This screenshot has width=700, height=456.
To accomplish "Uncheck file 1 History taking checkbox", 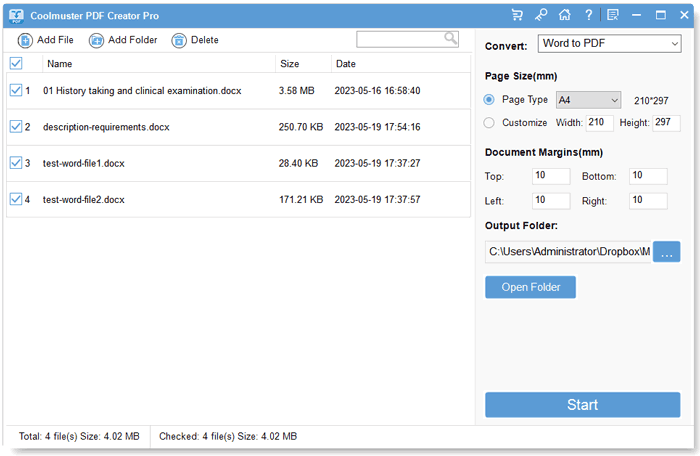I will (16, 90).
